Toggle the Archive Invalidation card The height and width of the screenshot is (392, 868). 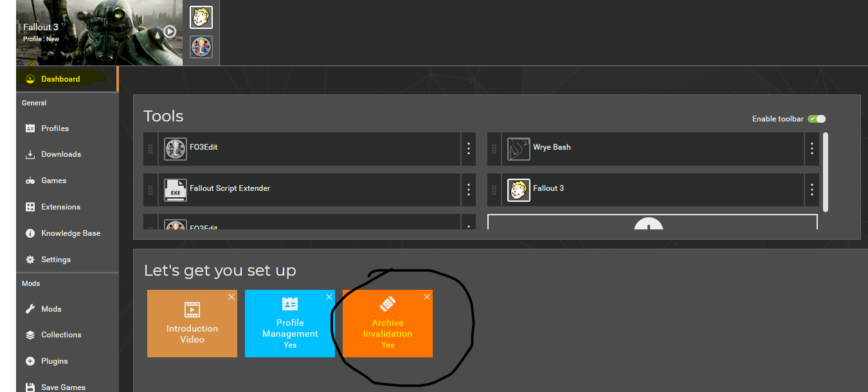click(388, 323)
